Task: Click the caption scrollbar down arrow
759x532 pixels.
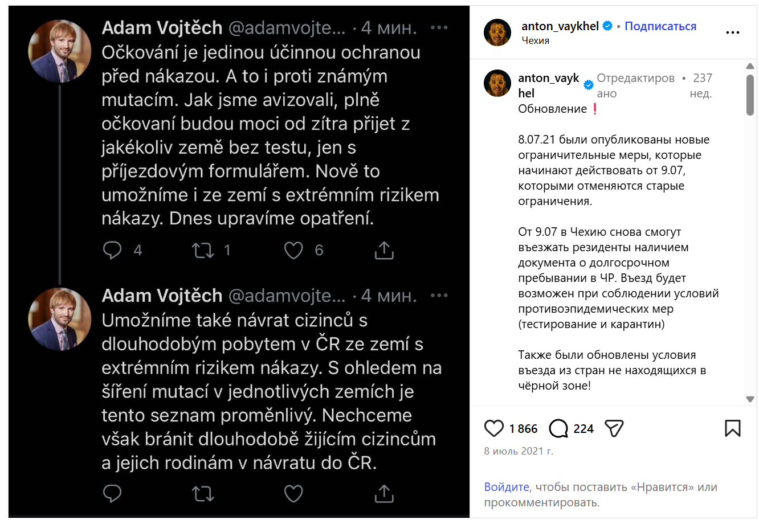Action: click(x=750, y=399)
